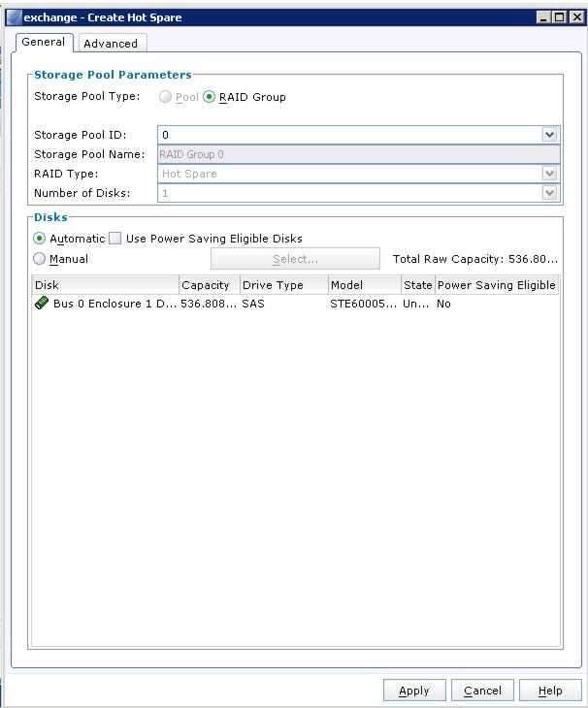Viewport: 588px width, 708px height.
Task: Select the Bus 0 Enclosure 1 disk row
Action: [295, 304]
